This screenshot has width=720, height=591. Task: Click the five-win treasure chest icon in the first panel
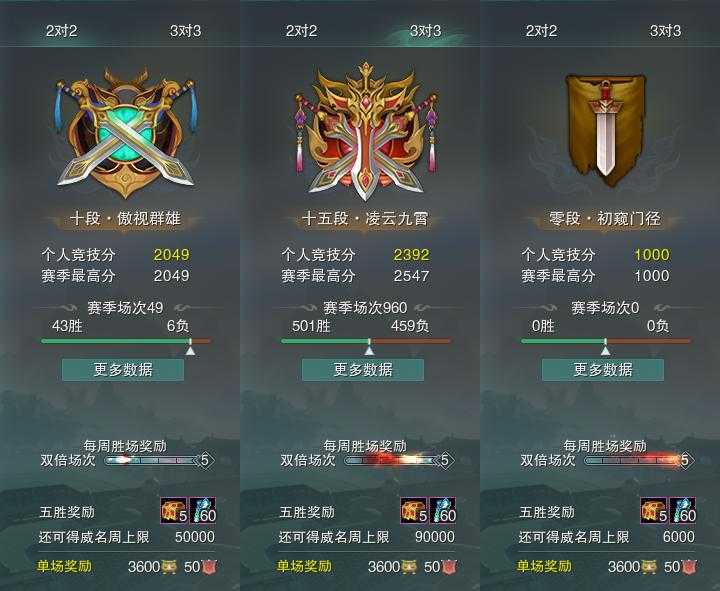coord(174,510)
